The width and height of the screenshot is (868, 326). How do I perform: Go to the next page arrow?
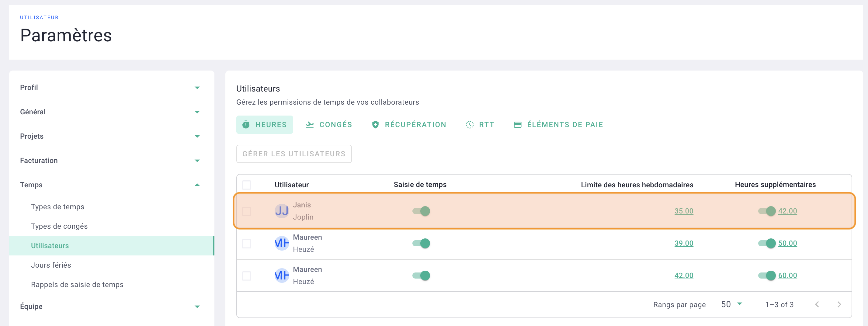tap(839, 304)
